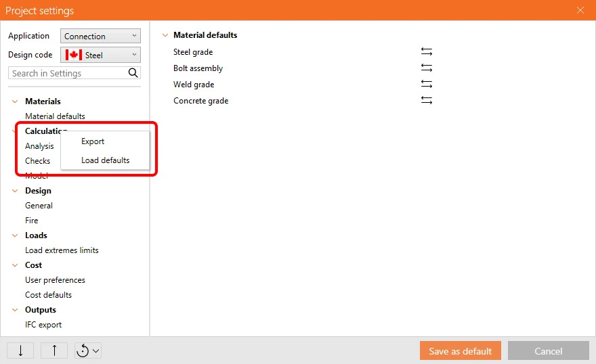596x364 pixels.
Task: Collapse the Material defaults section header
Action: 165,35
